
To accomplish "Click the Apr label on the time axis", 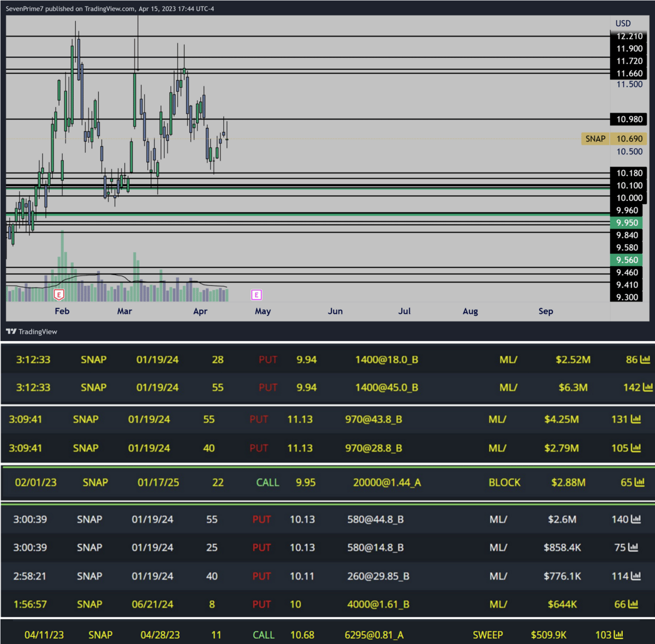I will (200, 311).
